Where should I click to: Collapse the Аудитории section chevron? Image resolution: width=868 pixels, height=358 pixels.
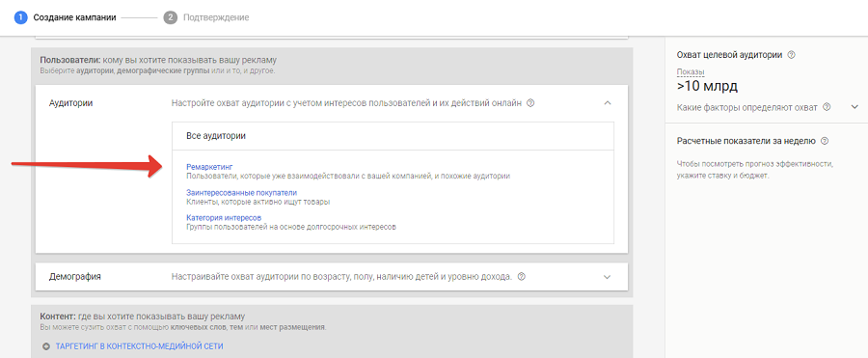tap(608, 103)
